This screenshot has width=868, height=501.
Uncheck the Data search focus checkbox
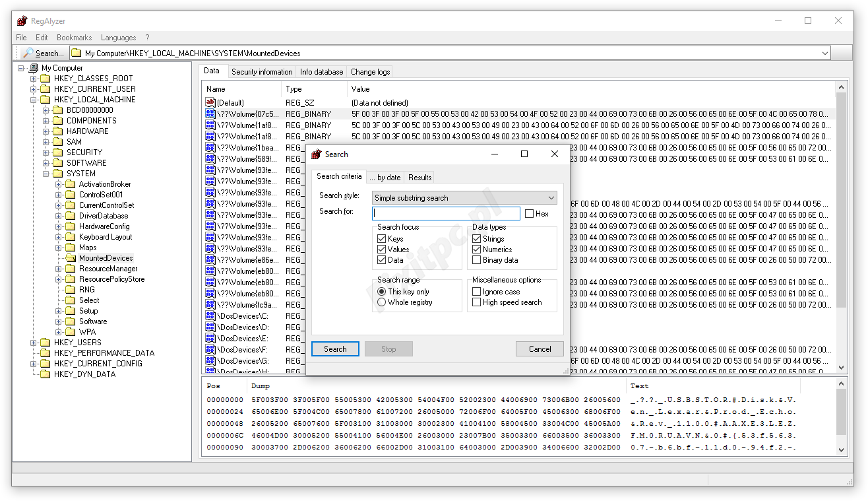click(x=381, y=260)
